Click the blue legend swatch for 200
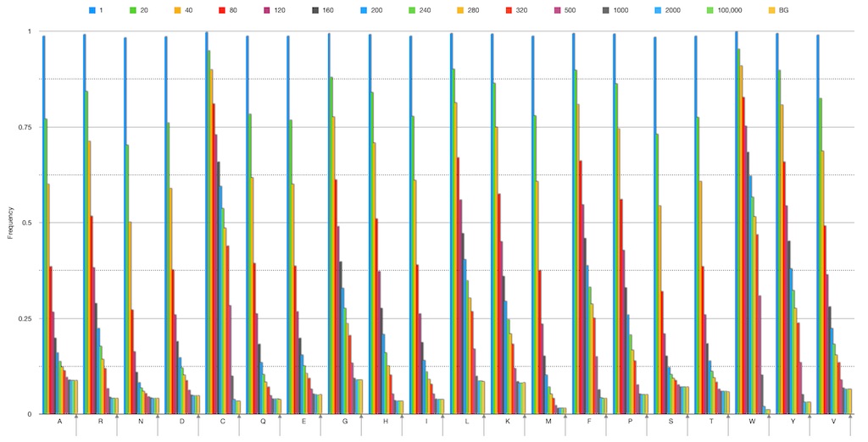This screenshot has width=868, height=442. [x=363, y=10]
